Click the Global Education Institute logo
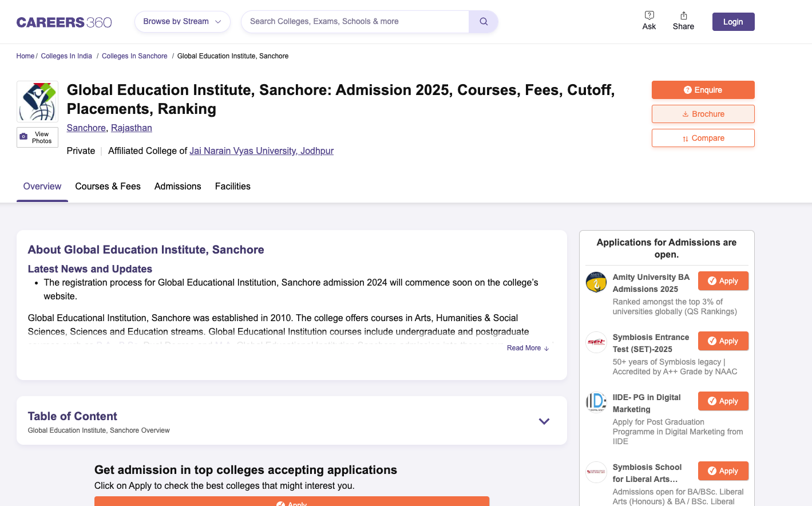 37,101
